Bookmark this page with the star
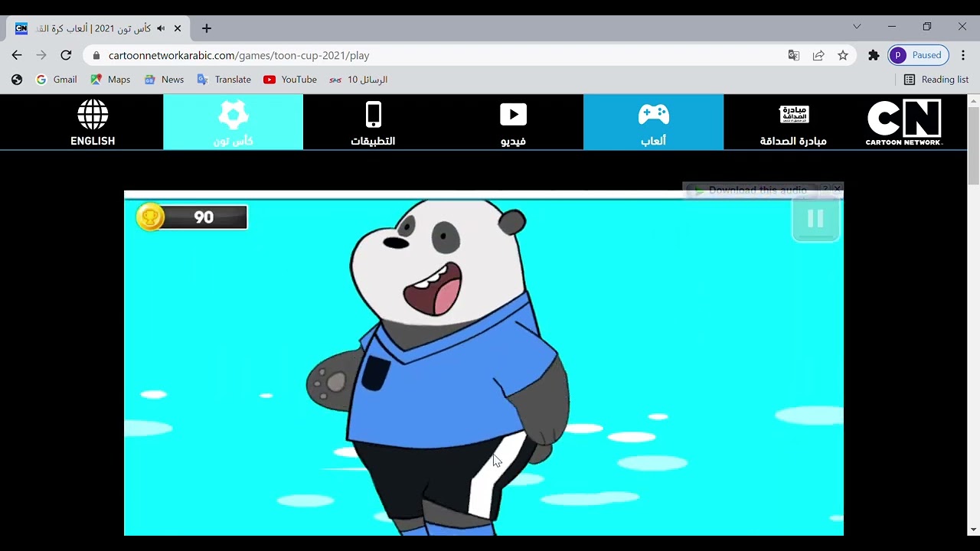The height and width of the screenshot is (551, 980). [843, 55]
